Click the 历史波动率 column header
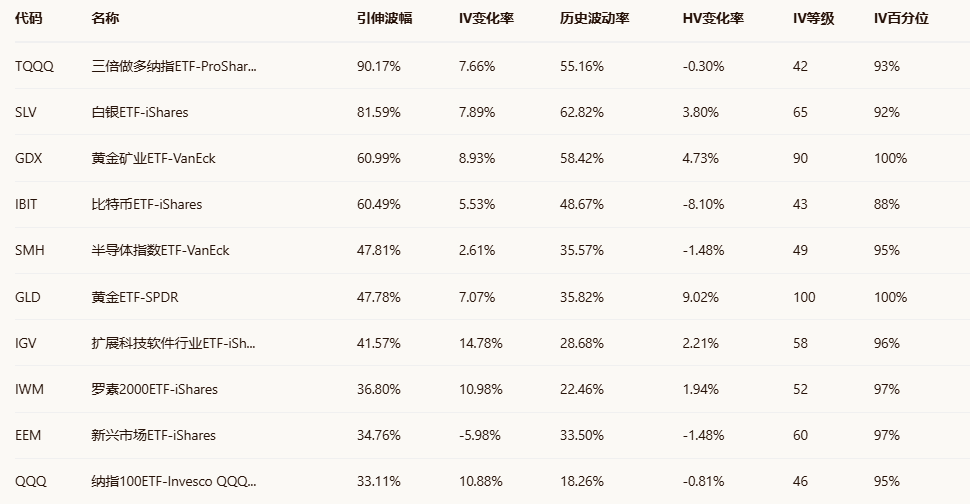The image size is (970, 504). click(x=595, y=18)
